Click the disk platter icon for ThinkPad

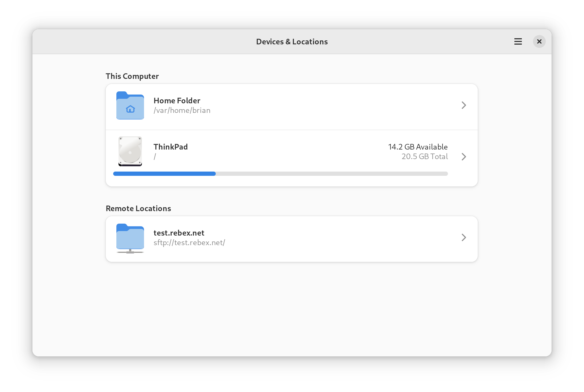click(x=130, y=151)
